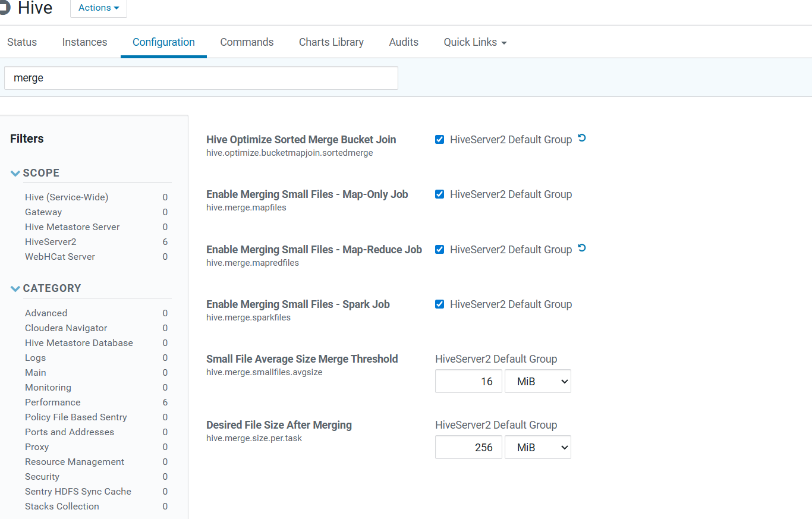
Task: Click the configuration search box containing merge
Action: pos(201,78)
